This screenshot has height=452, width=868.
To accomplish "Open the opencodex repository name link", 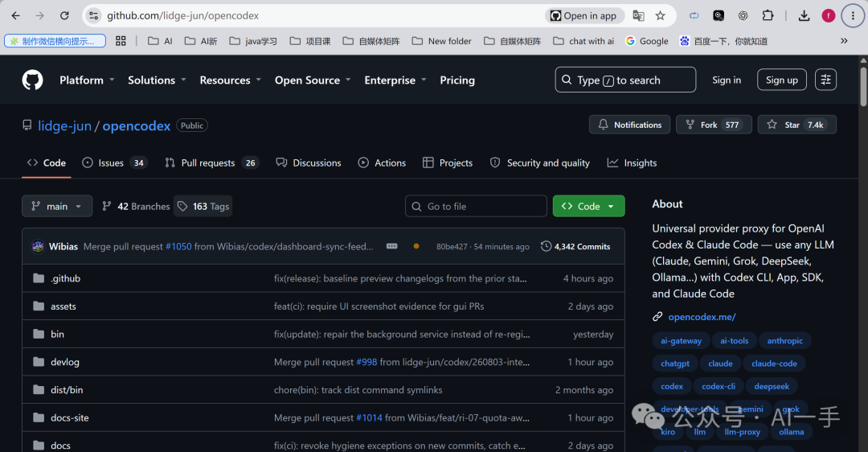I will point(136,125).
